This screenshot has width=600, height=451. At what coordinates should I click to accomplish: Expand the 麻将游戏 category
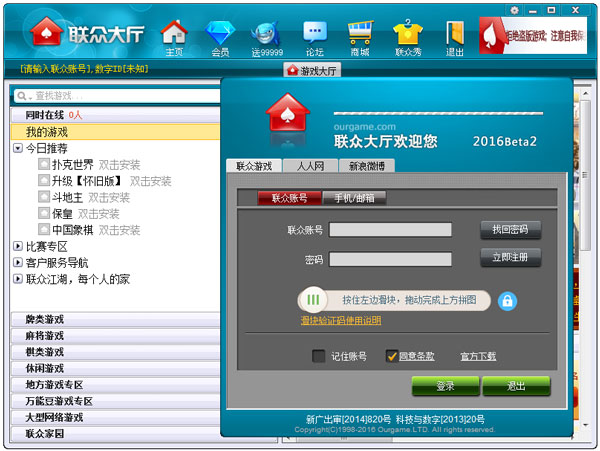(116, 336)
